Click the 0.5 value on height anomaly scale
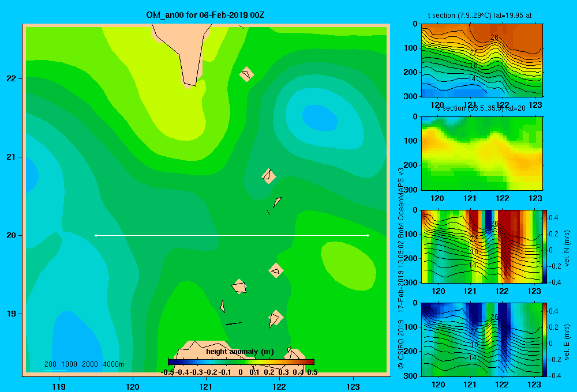The width and height of the screenshot is (577, 392). click(312, 372)
